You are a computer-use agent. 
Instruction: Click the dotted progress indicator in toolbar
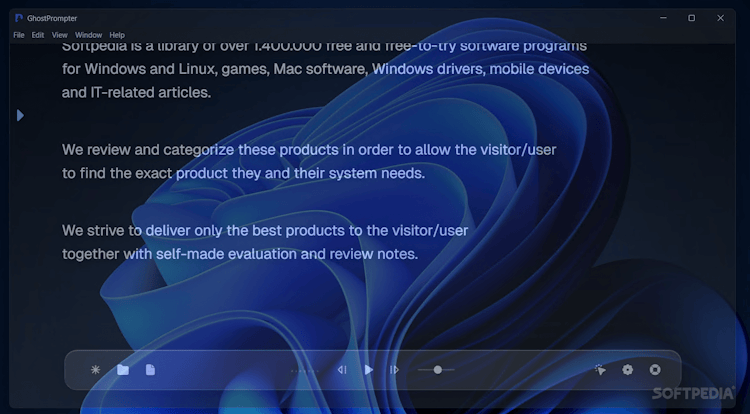305,370
